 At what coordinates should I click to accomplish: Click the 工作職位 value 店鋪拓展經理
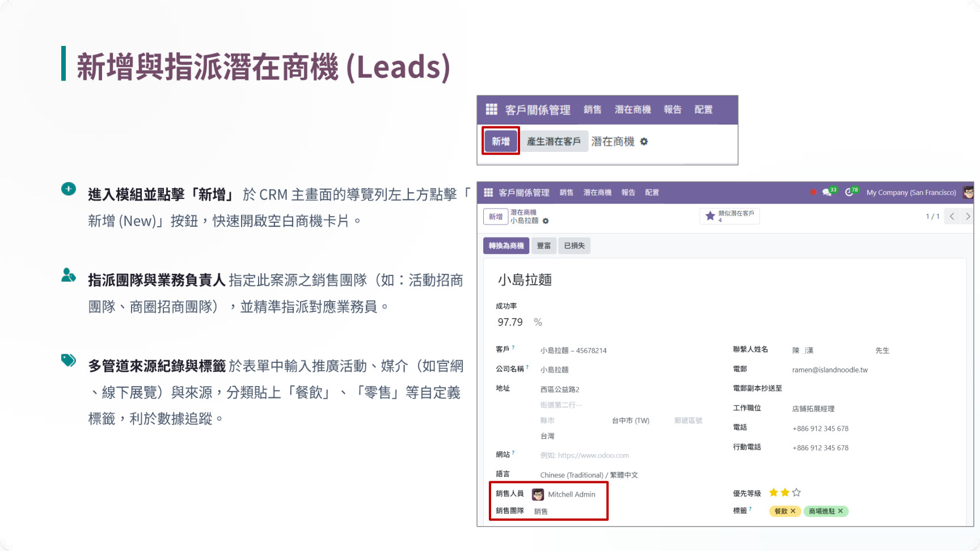(x=813, y=409)
